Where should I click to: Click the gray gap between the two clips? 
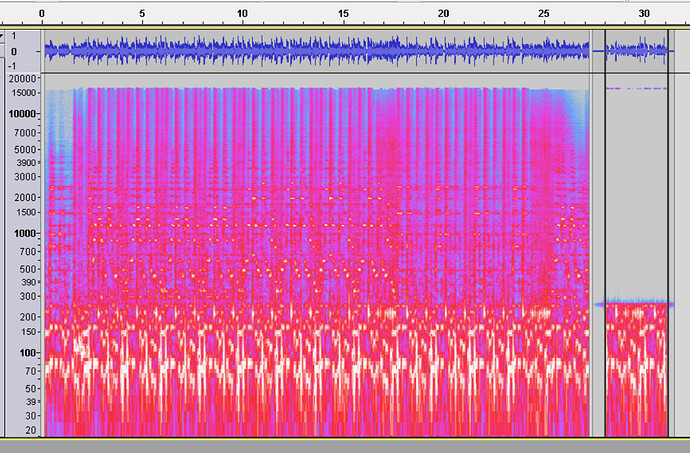coord(597,250)
